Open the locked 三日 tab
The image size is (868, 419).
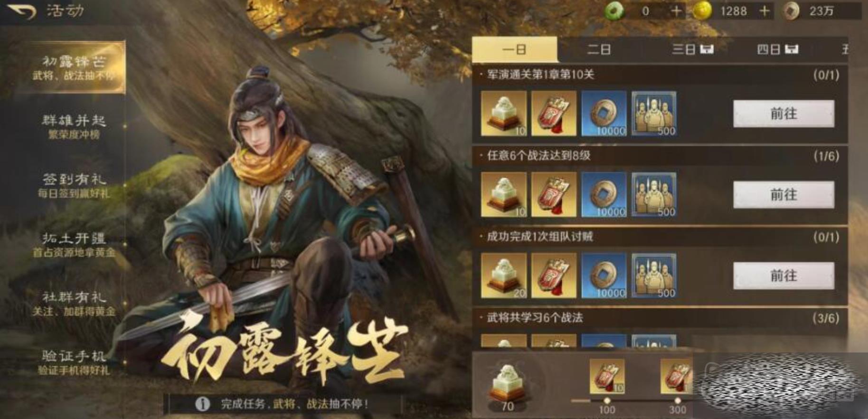point(692,49)
